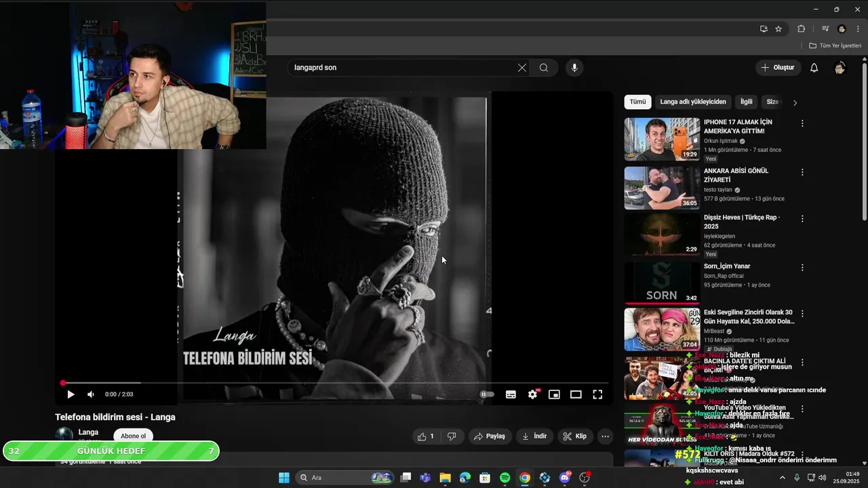Open Task View on taskbar

406,478
